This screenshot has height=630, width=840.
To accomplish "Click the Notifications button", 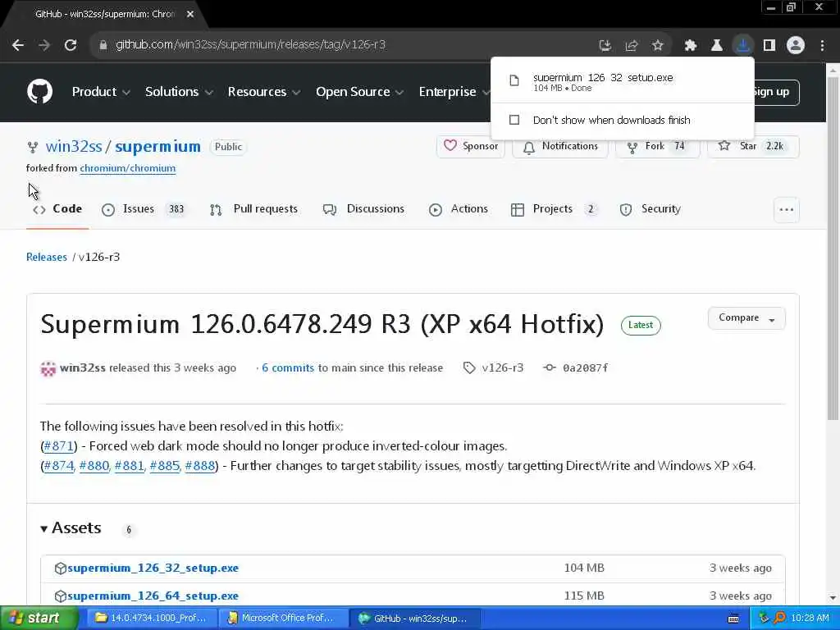I will [560, 146].
